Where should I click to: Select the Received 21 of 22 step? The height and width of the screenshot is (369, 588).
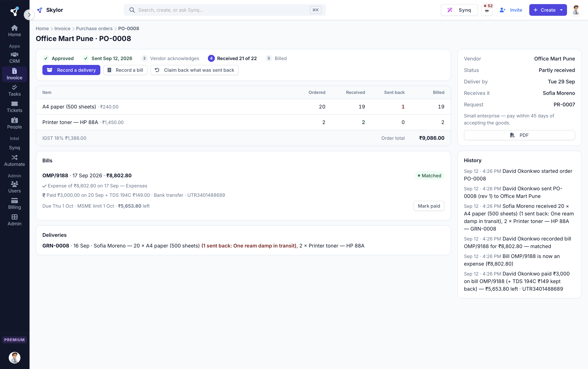232,58
